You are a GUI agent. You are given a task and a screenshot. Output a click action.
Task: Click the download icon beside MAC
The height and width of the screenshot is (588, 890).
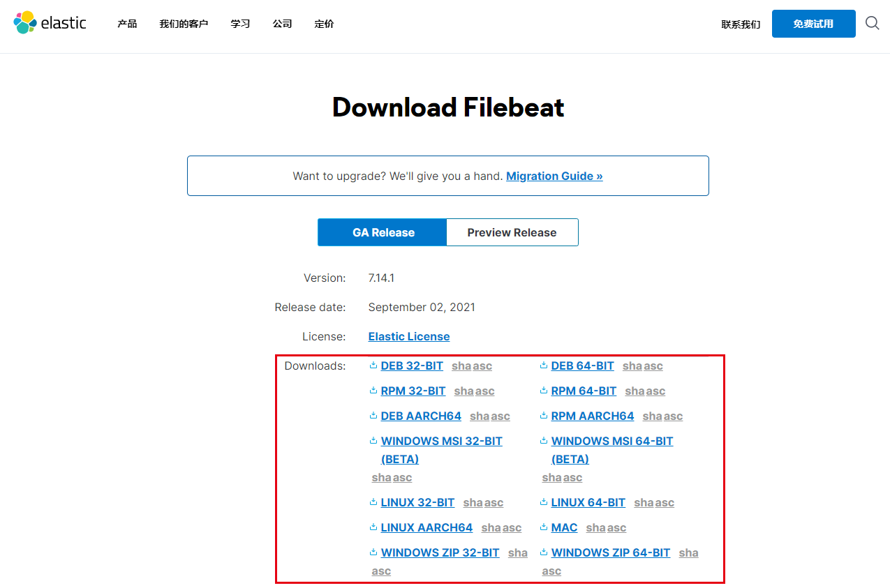(x=543, y=527)
